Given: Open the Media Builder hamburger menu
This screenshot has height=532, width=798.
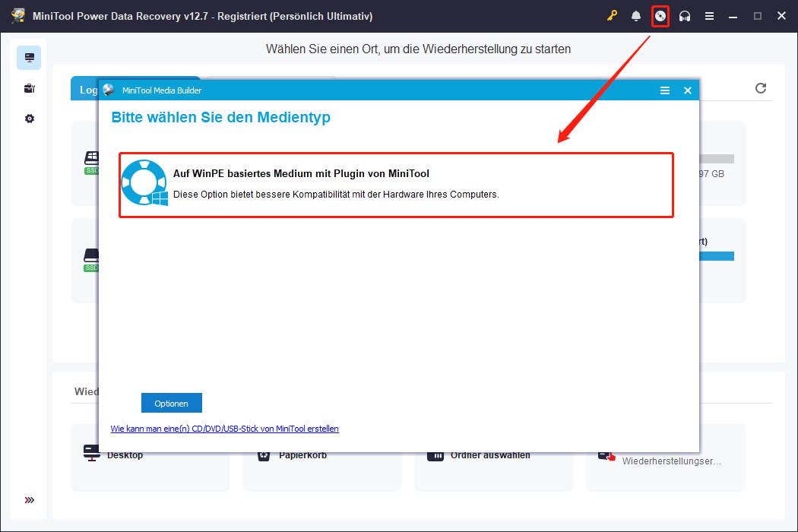Looking at the screenshot, I should pyautogui.click(x=665, y=90).
